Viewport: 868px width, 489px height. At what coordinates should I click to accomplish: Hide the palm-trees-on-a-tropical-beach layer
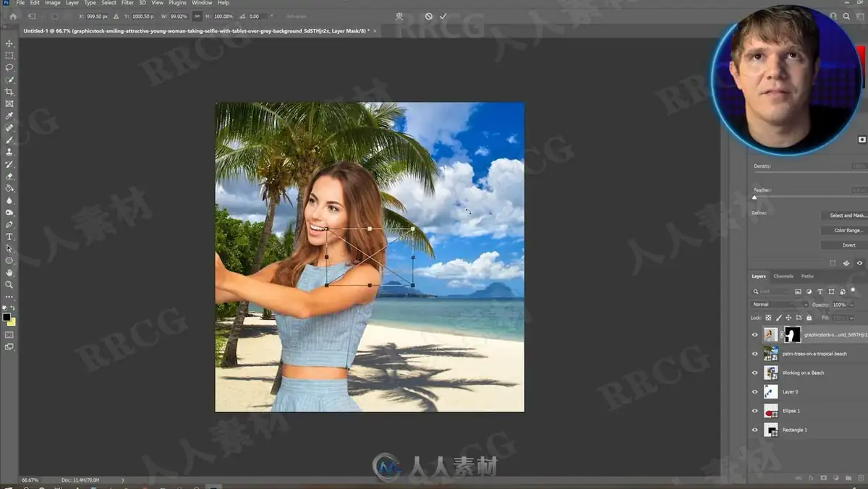click(x=755, y=354)
